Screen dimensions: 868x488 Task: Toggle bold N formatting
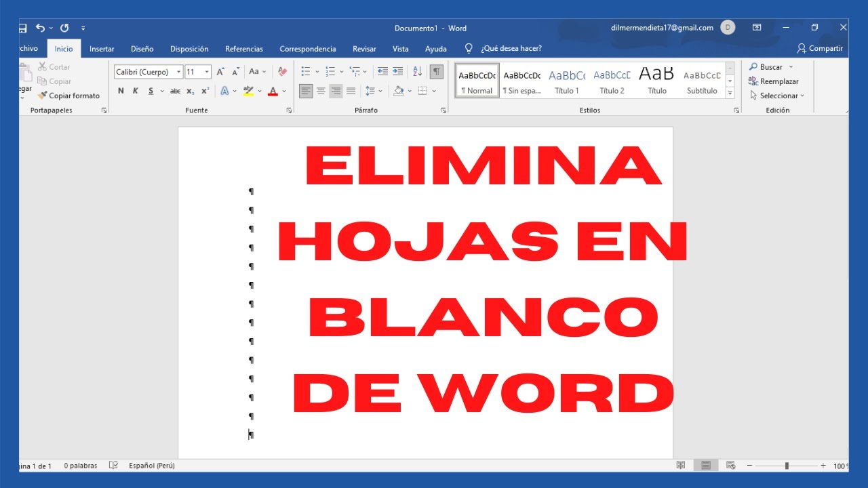pyautogui.click(x=121, y=91)
